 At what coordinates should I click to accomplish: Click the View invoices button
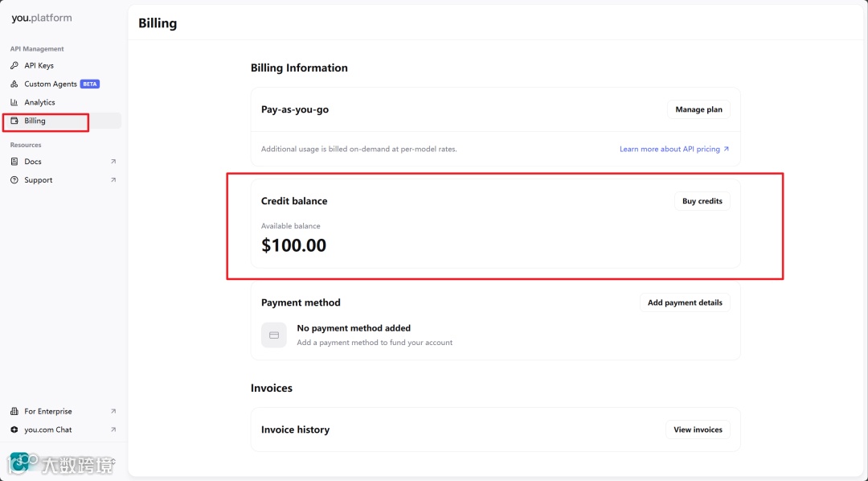698,430
